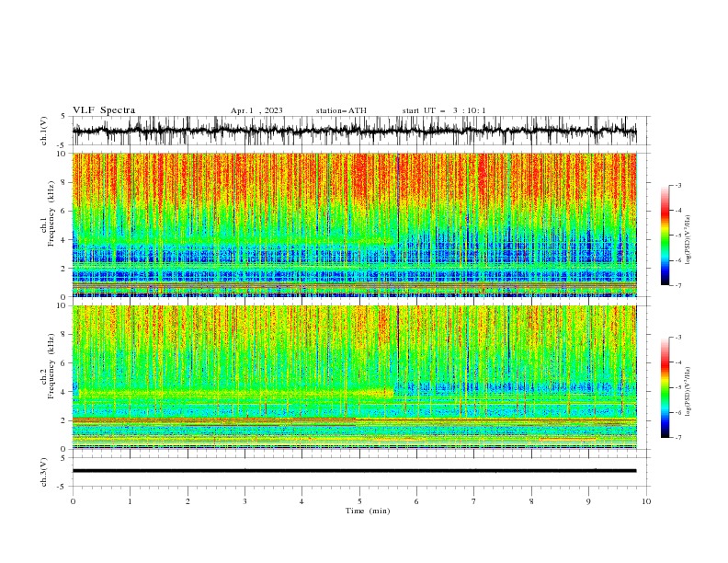Click the ch.2 frequency tick label "2"
This screenshot has width=728, height=563.
pos(64,420)
